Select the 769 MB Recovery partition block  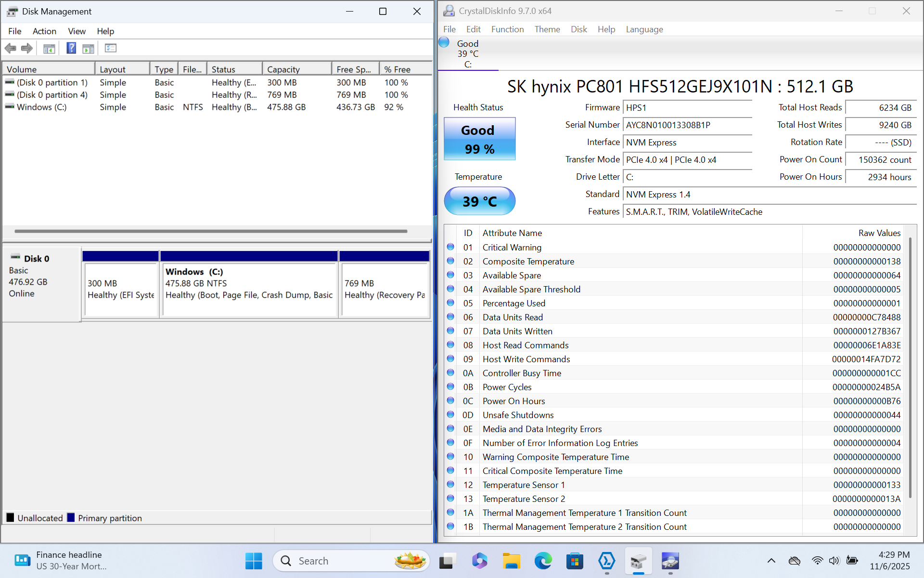[x=384, y=289]
